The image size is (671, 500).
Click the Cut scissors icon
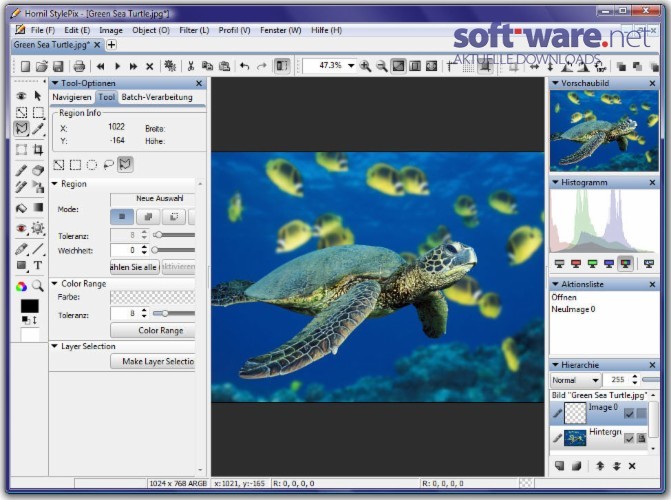pyautogui.click(x=191, y=66)
